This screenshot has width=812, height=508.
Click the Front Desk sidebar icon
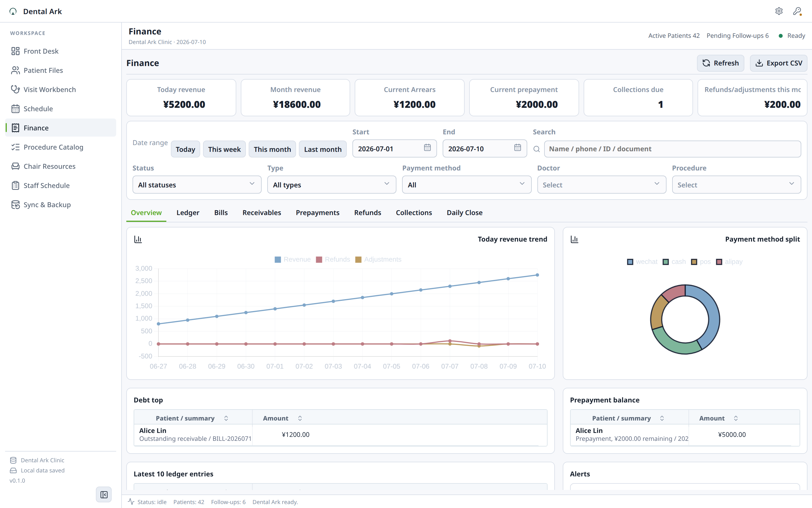[x=16, y=51]
